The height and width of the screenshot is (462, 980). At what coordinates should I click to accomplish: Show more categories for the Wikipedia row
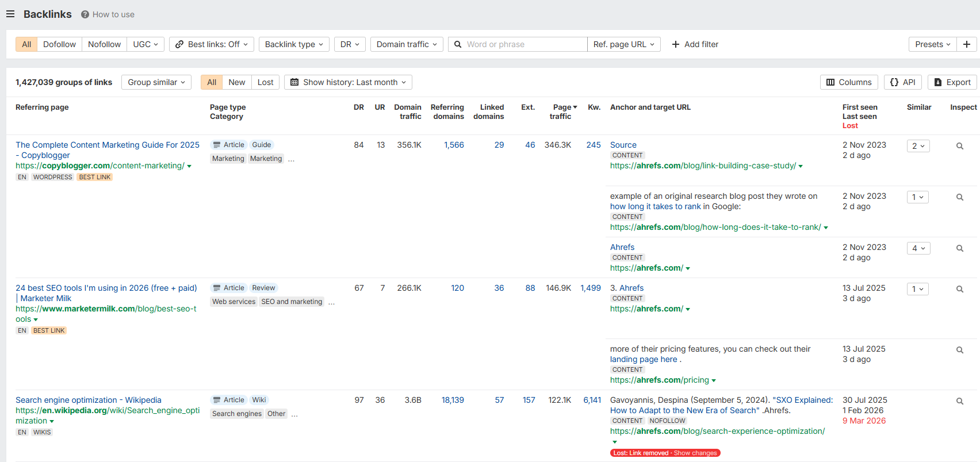[295, 414]
